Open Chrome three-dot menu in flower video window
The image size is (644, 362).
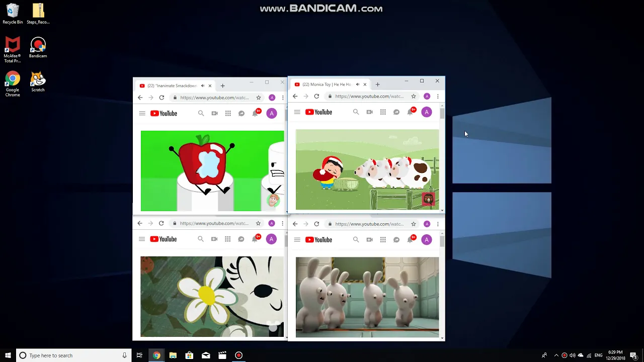[282, 223]
